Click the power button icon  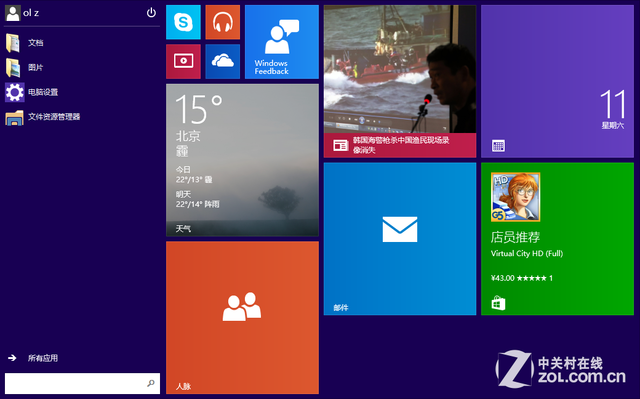pyautogui.click(x=151, y=13)
